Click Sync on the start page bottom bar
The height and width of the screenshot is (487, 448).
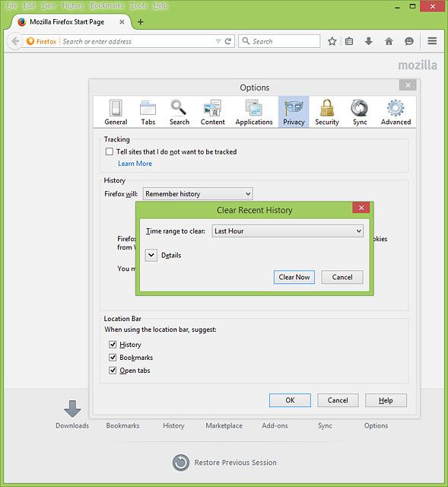325,425
